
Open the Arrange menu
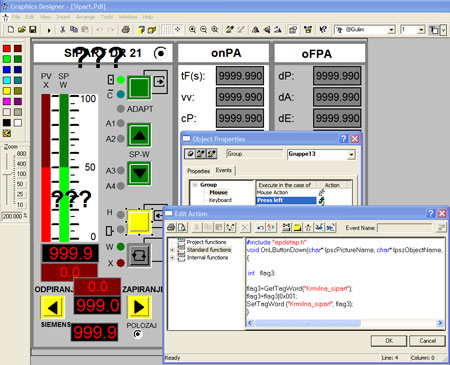pos(86,17)
